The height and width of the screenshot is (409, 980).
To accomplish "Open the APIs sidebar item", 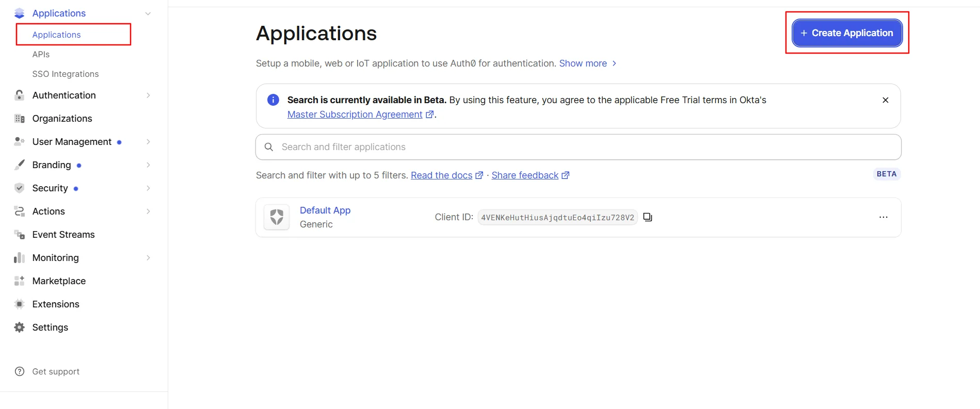I will pyautogui.click(x=41, y=54).
